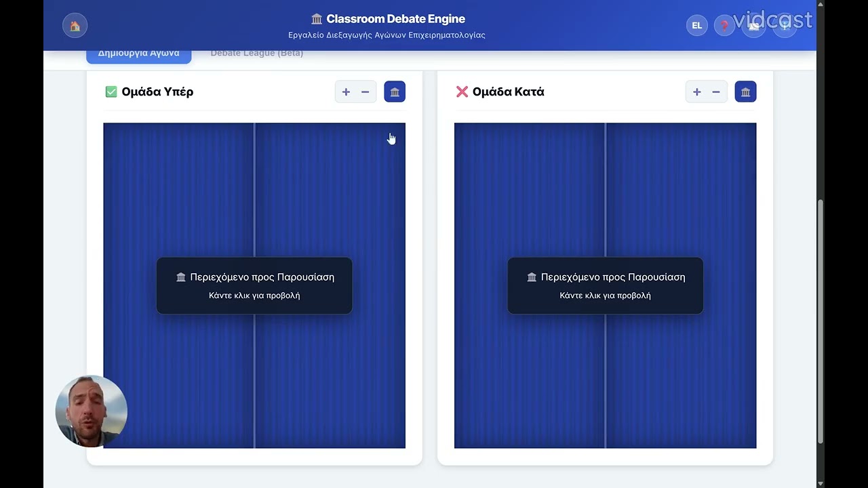Click plus button for Ομάδα Υπέρ
The image size is (868, 488).
(x=346, y=91)
